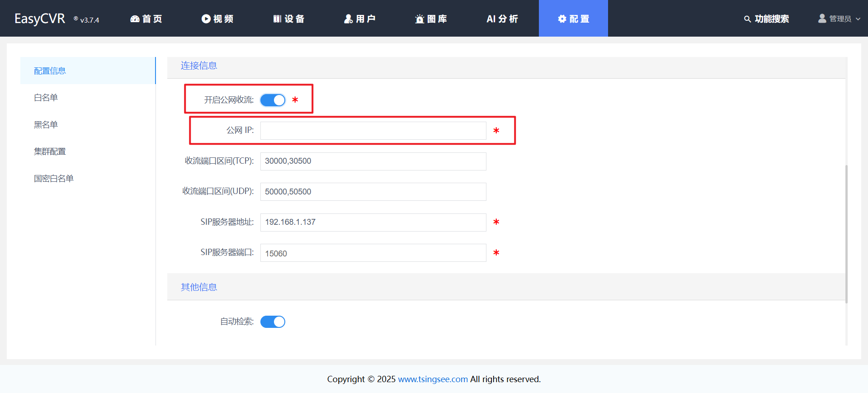Open 黑名单 in the sidebar
Image resolution: width=868 pixels, height=393 pixels.
[46, 125]
